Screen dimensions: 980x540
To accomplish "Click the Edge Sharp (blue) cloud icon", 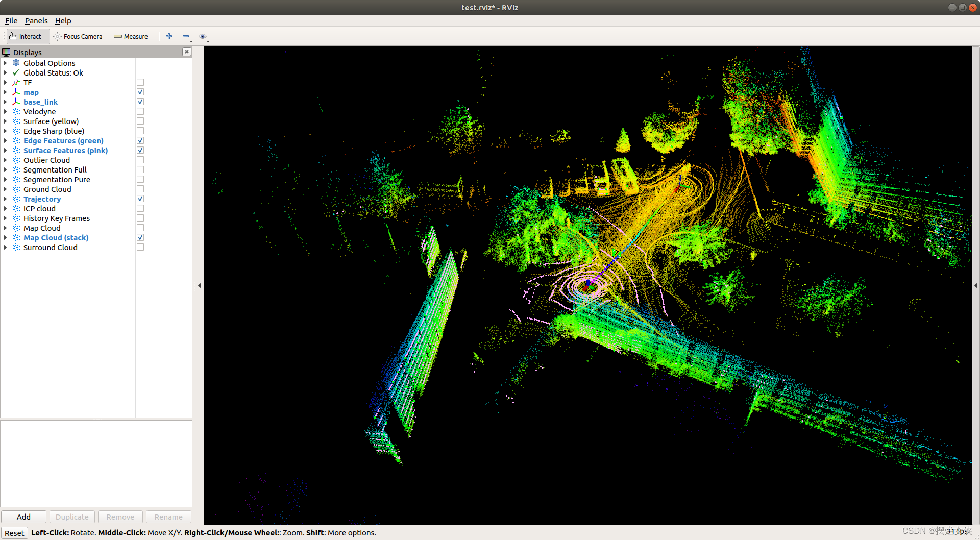I will click(x=16, y=131).
